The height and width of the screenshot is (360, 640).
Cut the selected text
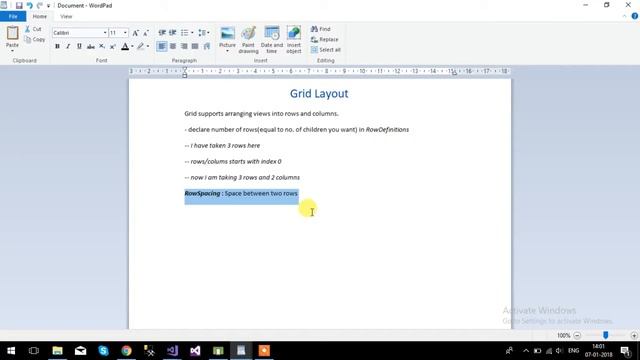[x=33, y=29]
